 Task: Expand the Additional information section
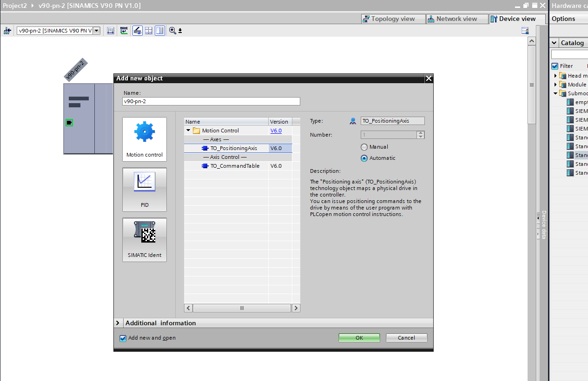(118, 323)
